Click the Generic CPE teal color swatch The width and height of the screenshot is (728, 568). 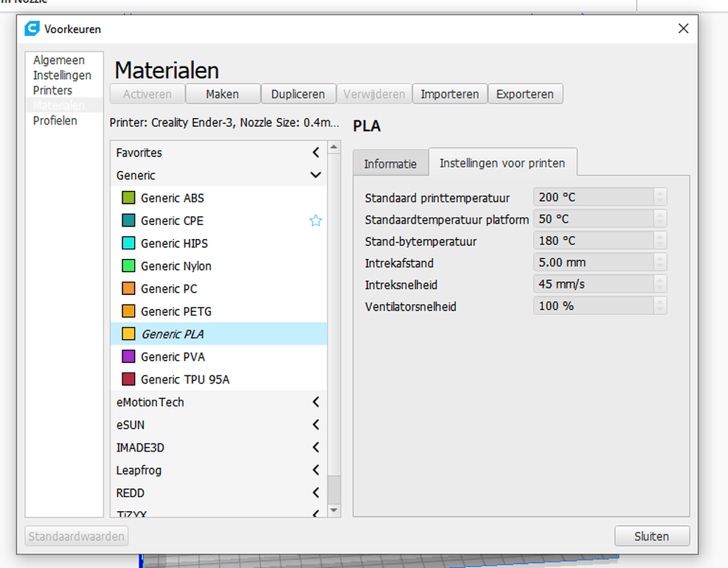(128, 221)
